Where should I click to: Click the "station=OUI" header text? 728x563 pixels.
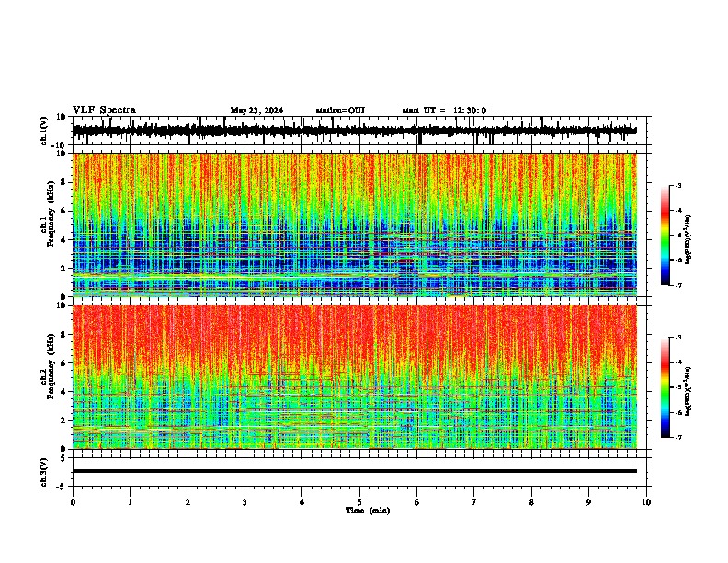[340, 110]
